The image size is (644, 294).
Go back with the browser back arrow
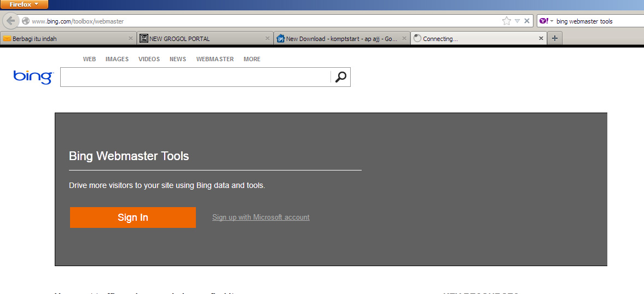tap(11, 21)
